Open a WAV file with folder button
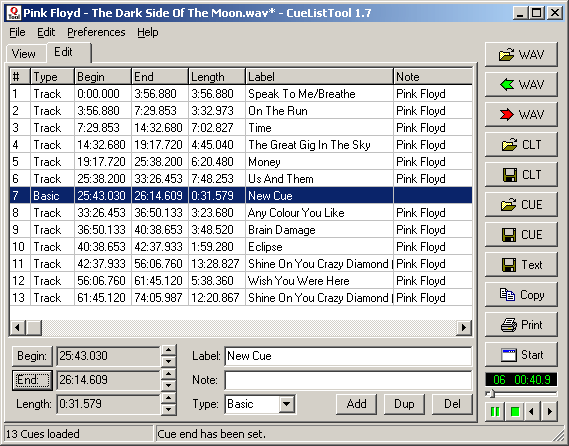The image size is (569, 446). pos(521,55)
